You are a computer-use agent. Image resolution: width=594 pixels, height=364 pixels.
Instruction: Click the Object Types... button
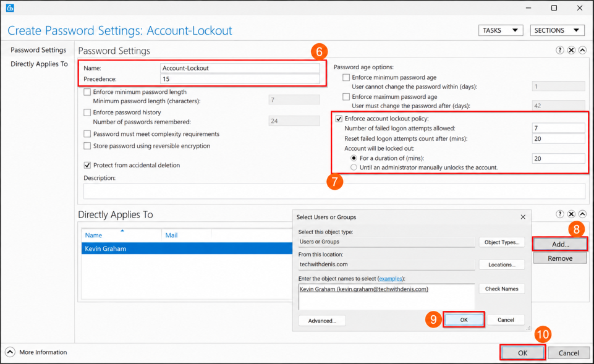coord(501,242)
